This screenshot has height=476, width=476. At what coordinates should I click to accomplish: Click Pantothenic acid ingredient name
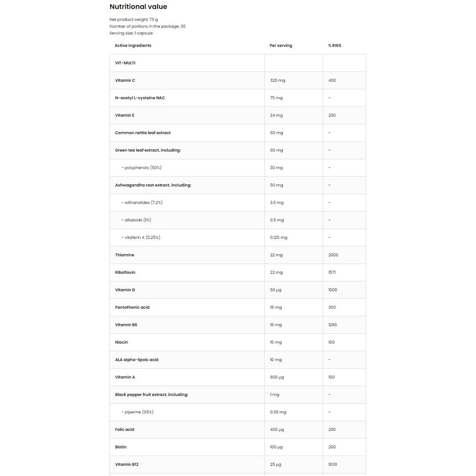click(132, 307)
